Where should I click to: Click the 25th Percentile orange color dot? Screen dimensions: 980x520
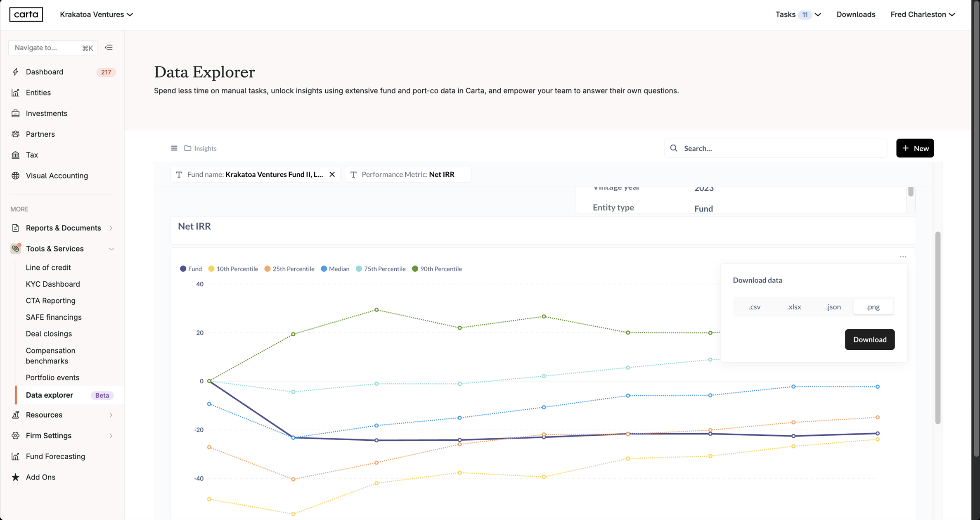267,268
